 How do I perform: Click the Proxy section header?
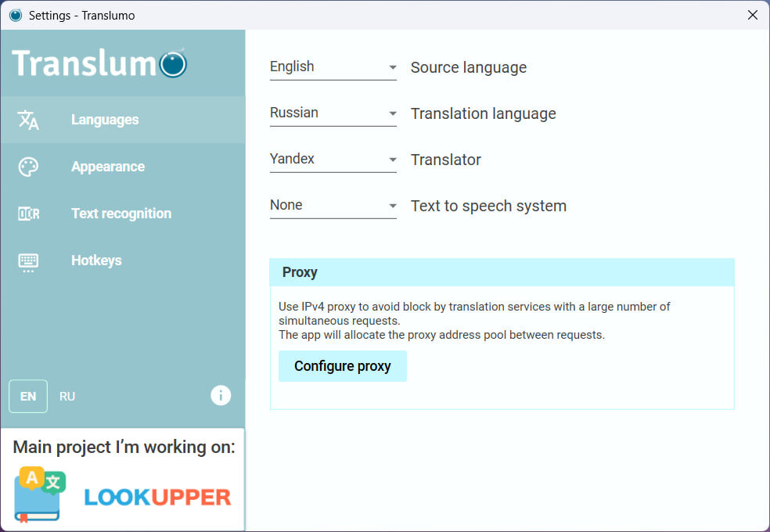coord(502,272)
